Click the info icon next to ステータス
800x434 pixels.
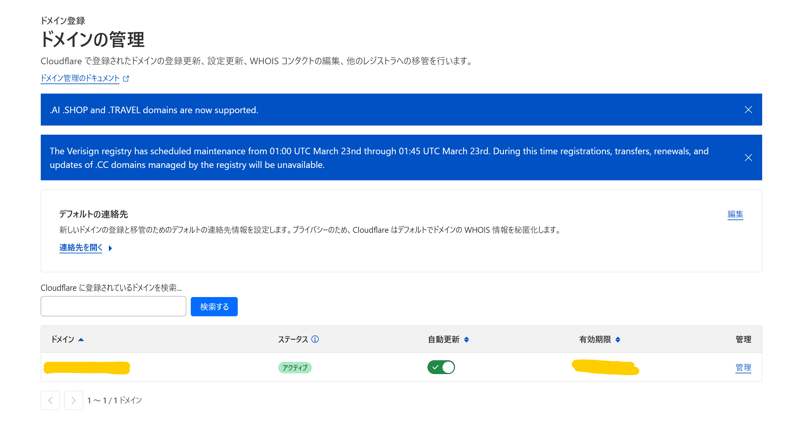315,340
